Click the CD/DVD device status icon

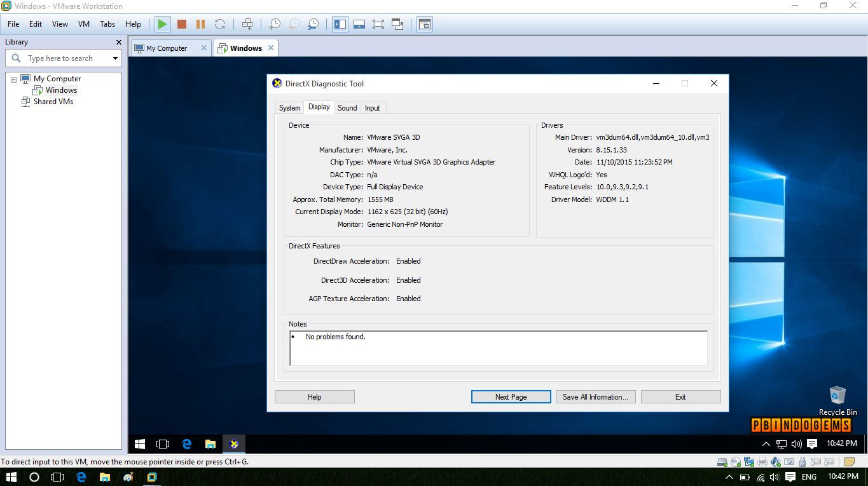pos(736,462)
